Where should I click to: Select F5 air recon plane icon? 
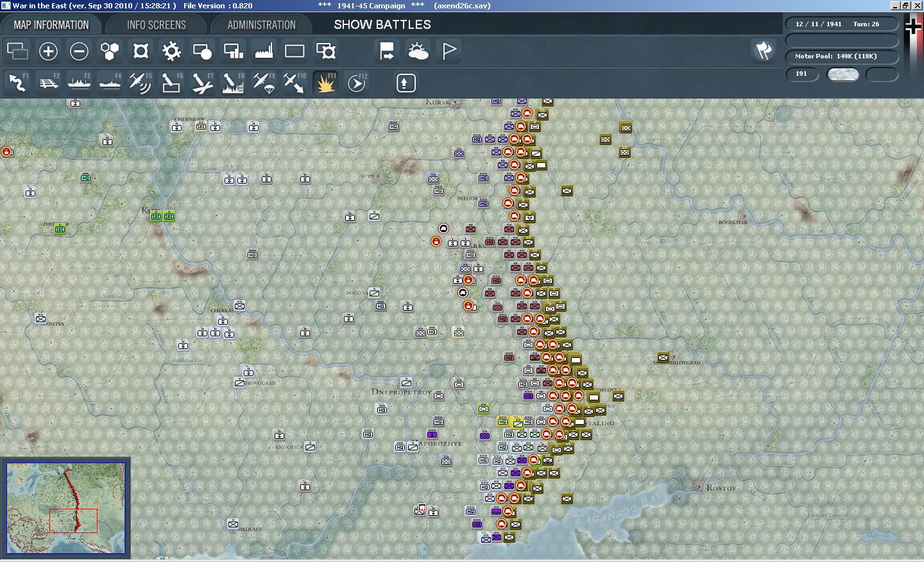point(141,83)
